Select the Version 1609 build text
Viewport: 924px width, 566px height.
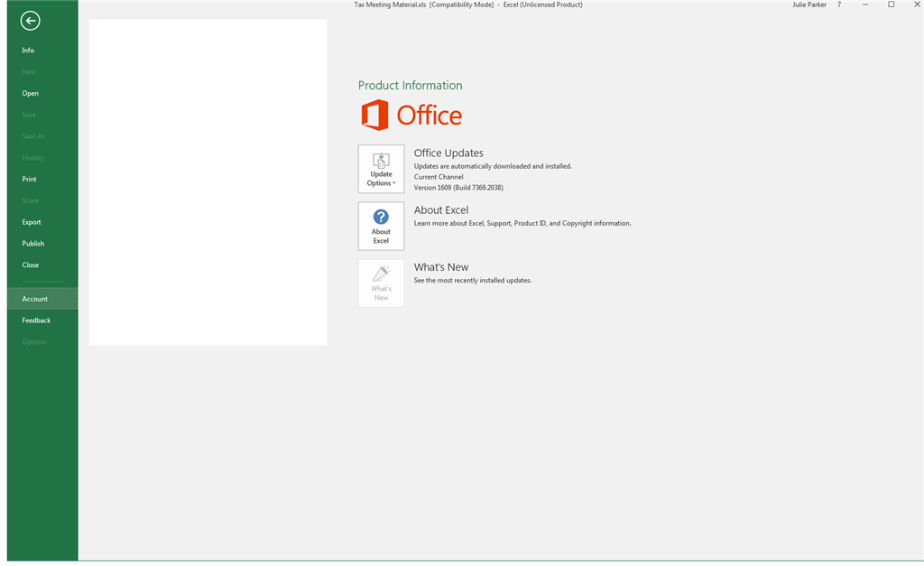click(458, 188)
